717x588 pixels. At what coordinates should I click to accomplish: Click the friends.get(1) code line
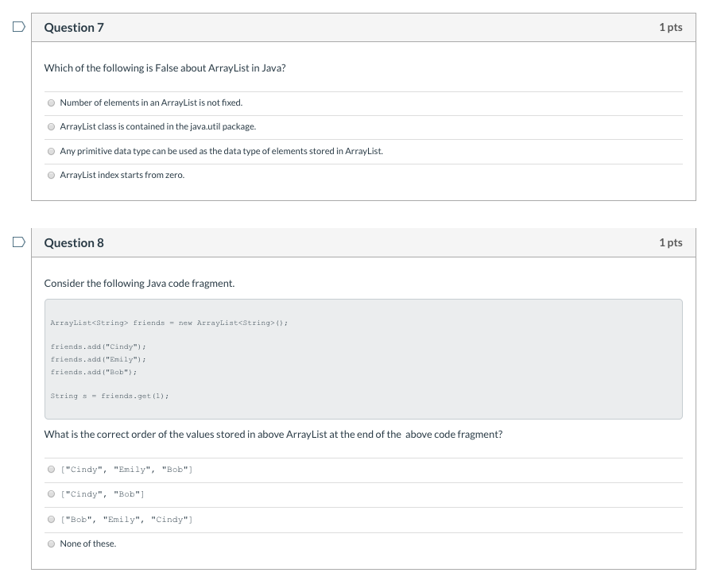110,396
